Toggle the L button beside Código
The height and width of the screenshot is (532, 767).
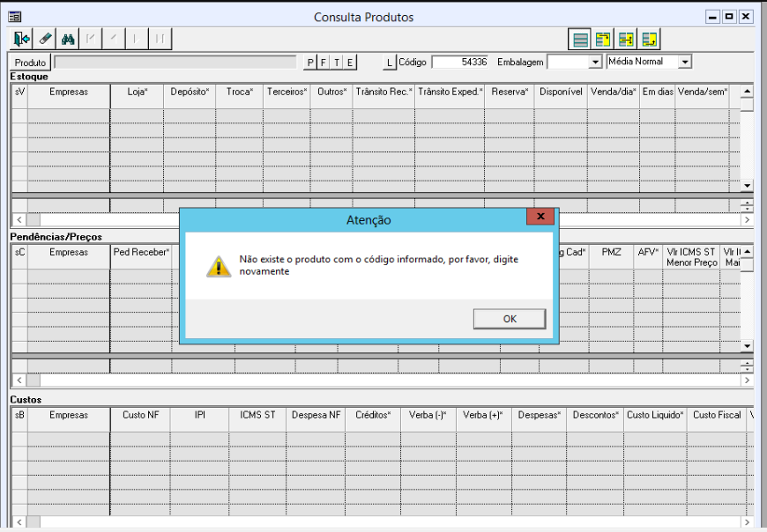click(x=390, y=63)
